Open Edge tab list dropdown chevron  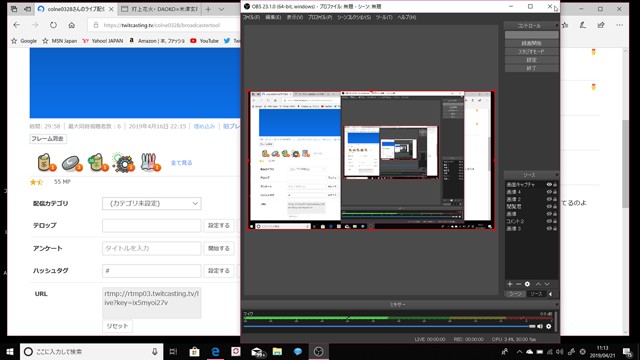point(221,9)
